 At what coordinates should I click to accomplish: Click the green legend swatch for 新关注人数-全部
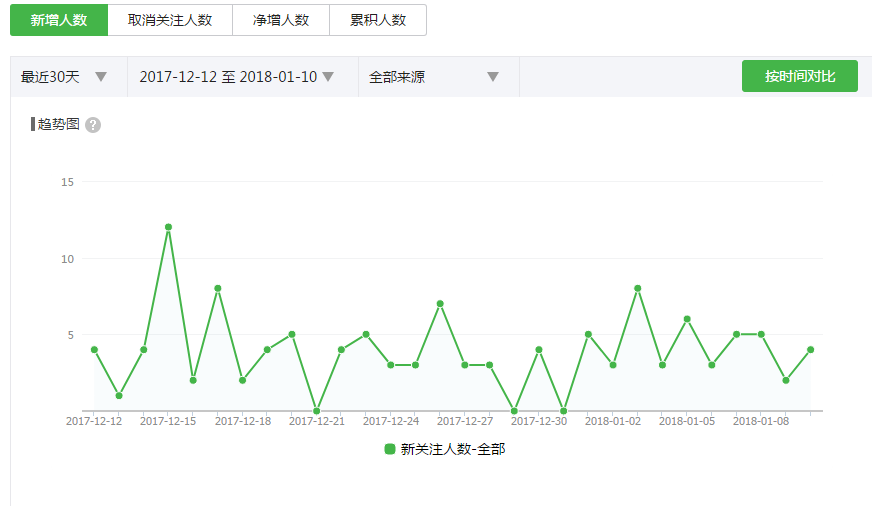(x=390, y=449)
